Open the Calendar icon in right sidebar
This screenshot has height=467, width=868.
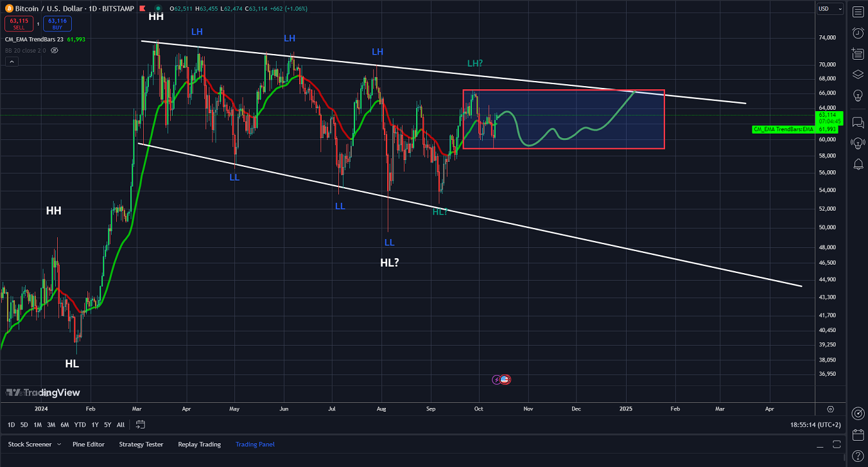(x=858, y=435)
